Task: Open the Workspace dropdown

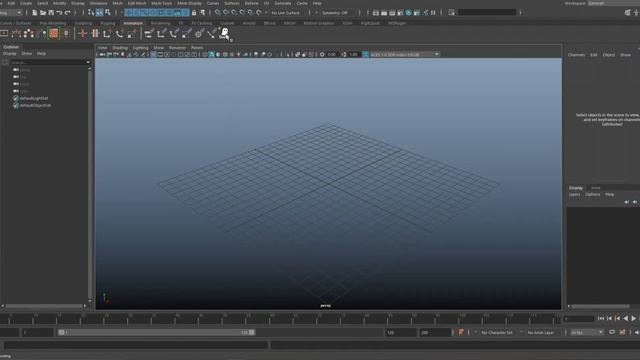Action: click(613, 3)
